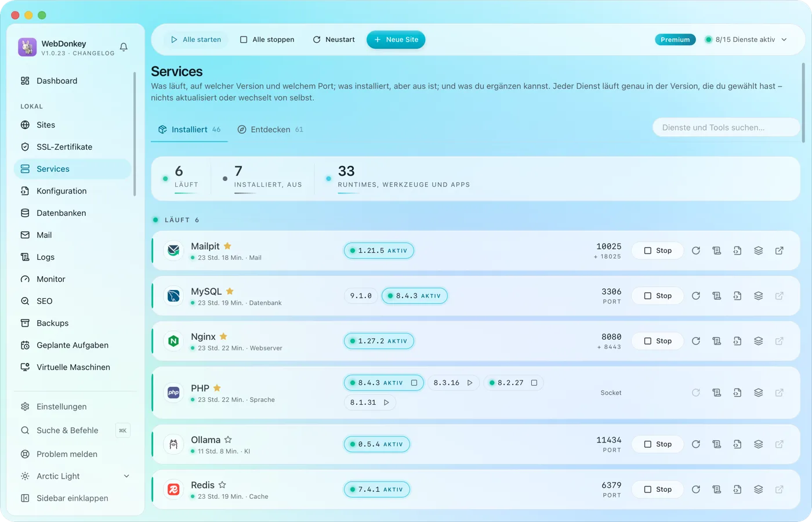Viewport: 812px width, 522px height.
Task: Open Mailpit in external browser icon
Action: tap(780, 251)
